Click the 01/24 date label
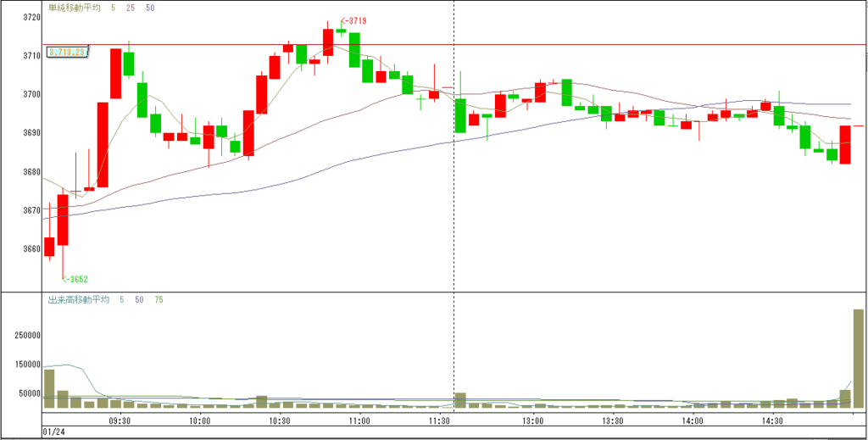 (x=53, y=431)
